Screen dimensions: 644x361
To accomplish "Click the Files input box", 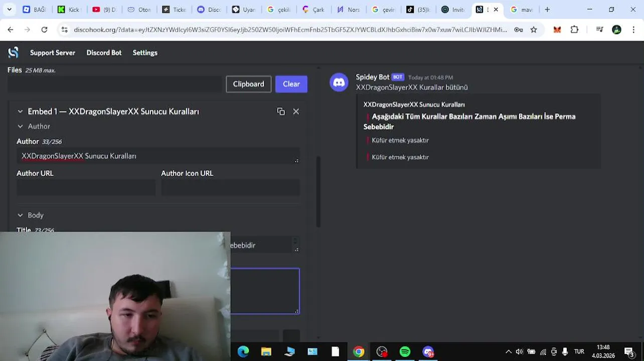I will [x=114, y=84].
